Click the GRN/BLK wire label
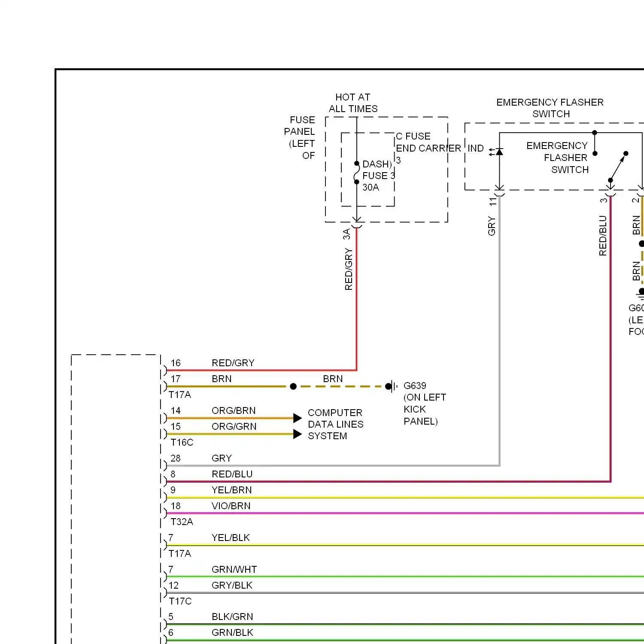The image size is (644, 644). pyautogui.click(x=232, y=632)
